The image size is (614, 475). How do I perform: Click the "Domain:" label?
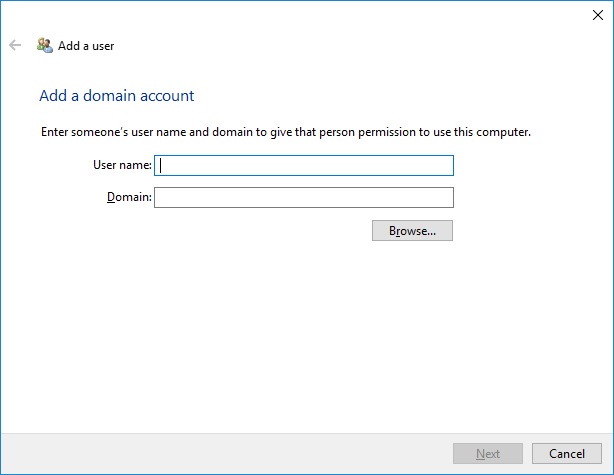pos(129,197)
